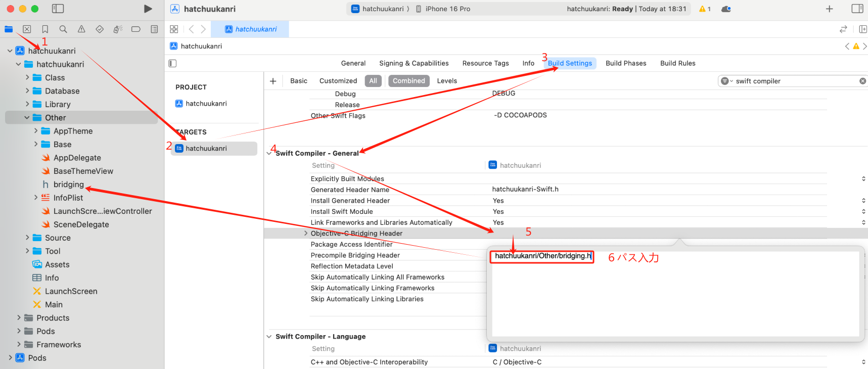Open the Build Rules tab
This screenshot has height=369, width=868.
677,63
